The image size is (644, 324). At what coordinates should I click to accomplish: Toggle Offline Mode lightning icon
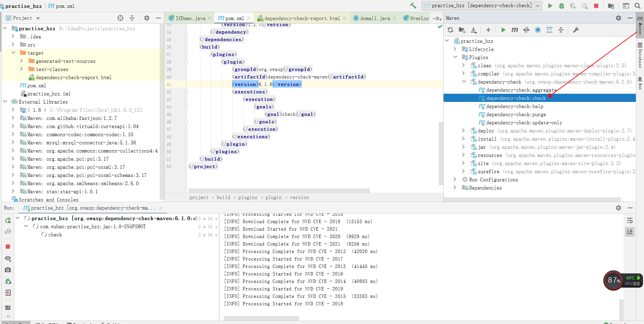(538, 30)
